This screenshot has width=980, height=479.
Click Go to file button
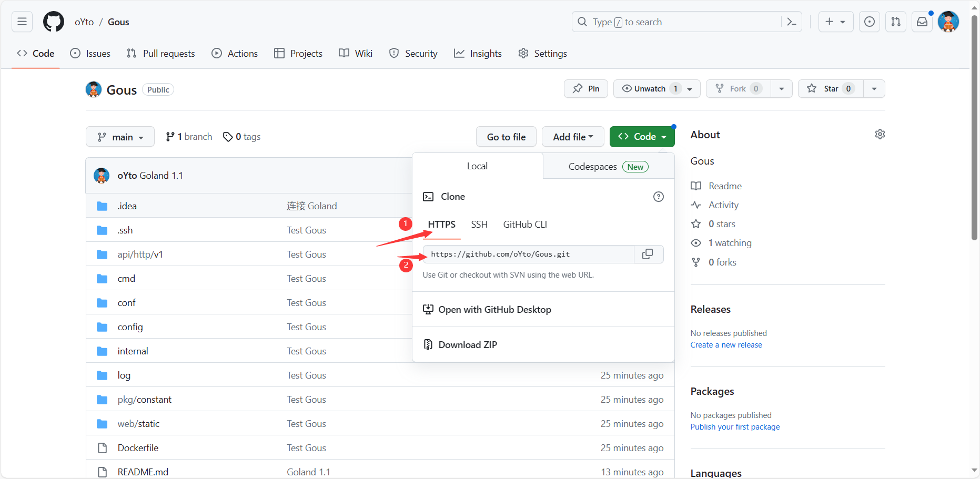coord(506,137)
